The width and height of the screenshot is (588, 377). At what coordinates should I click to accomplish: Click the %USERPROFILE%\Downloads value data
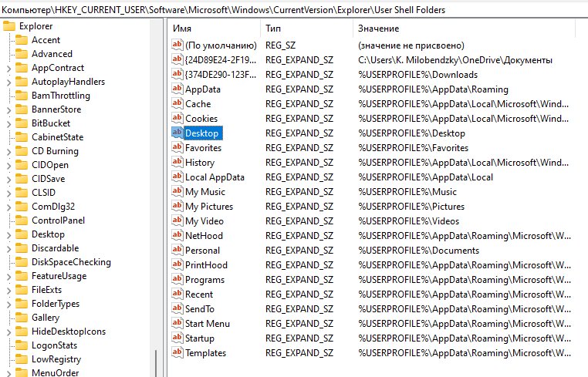417,75
